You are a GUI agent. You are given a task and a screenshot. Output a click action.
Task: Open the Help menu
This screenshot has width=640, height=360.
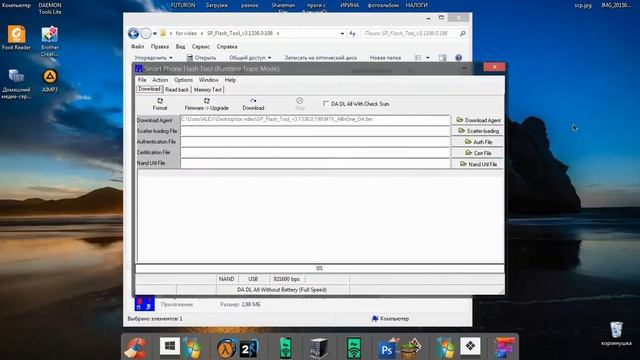coord(230,80)
